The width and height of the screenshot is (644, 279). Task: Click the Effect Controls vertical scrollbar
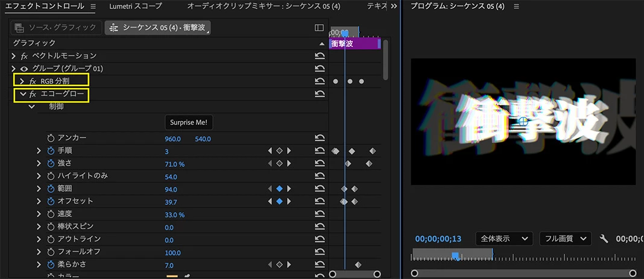point(385,60)
